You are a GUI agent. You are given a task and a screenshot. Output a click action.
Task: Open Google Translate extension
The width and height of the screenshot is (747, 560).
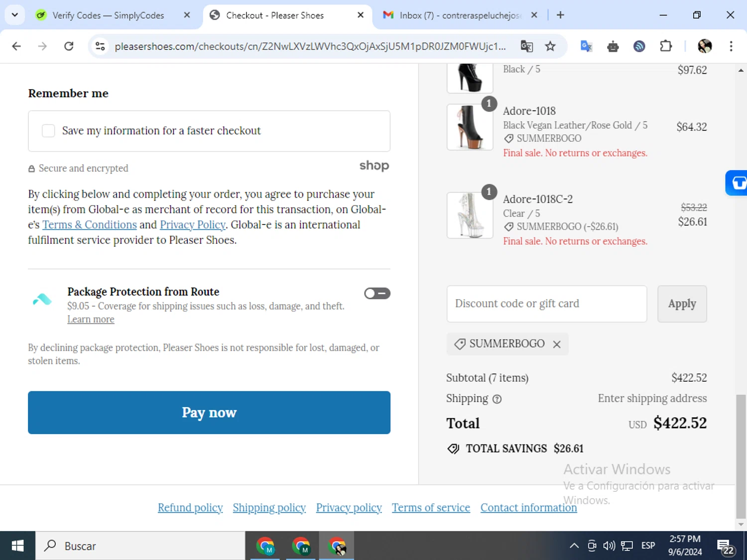point(586,46)
